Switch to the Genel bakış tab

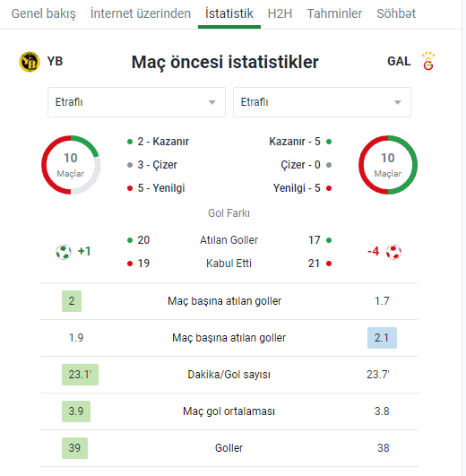coord(43,13)
